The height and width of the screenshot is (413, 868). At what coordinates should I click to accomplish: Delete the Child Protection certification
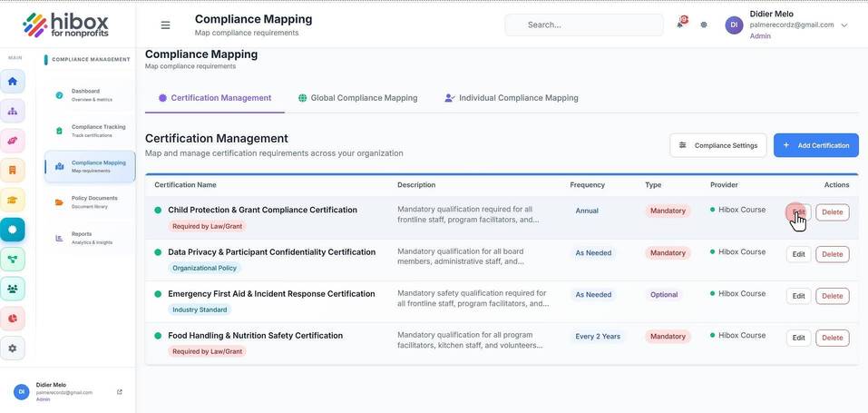coord(832,212)
